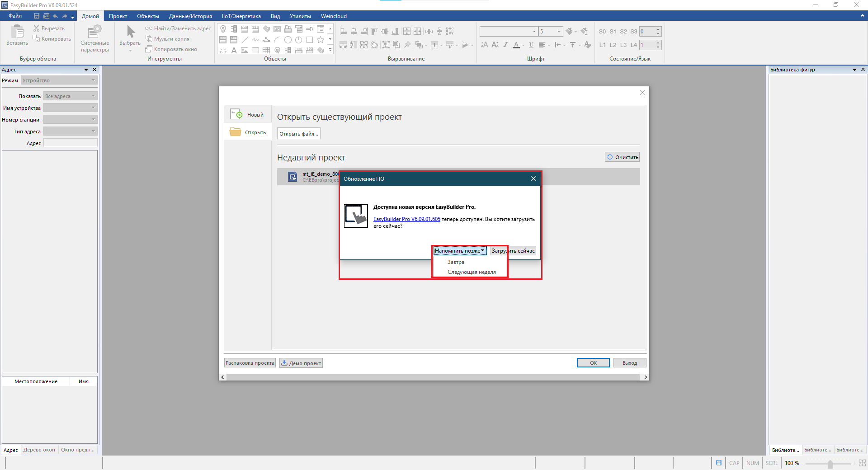This screenshot has height=470, width=868.
Task: Click the Распаковка проекта button
Action: click(250, 363)
